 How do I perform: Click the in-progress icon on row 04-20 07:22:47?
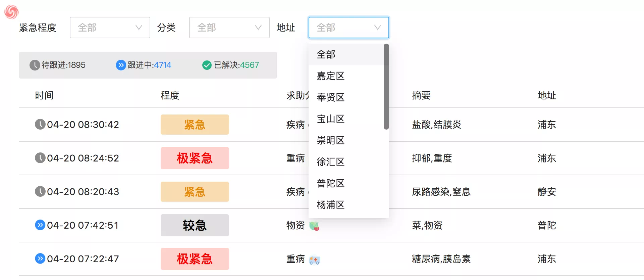pos(40,259)
